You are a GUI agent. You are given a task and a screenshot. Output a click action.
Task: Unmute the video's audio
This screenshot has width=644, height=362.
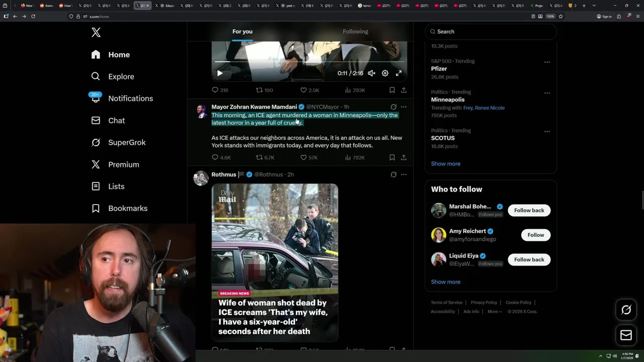point(371,73)
